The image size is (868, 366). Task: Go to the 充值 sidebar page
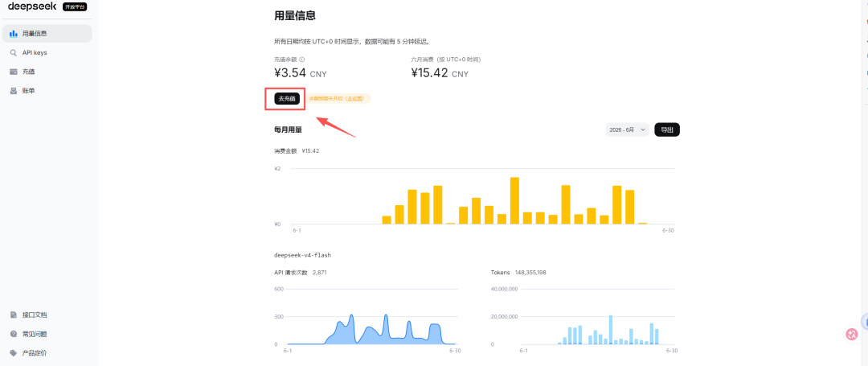(47, 72)
